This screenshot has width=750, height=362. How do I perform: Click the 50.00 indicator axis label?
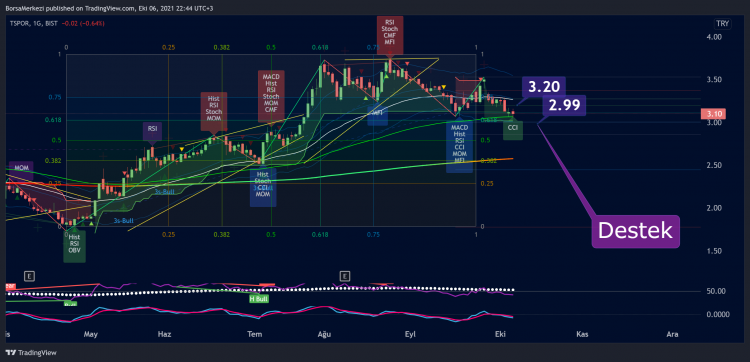[x=715, y=291]
